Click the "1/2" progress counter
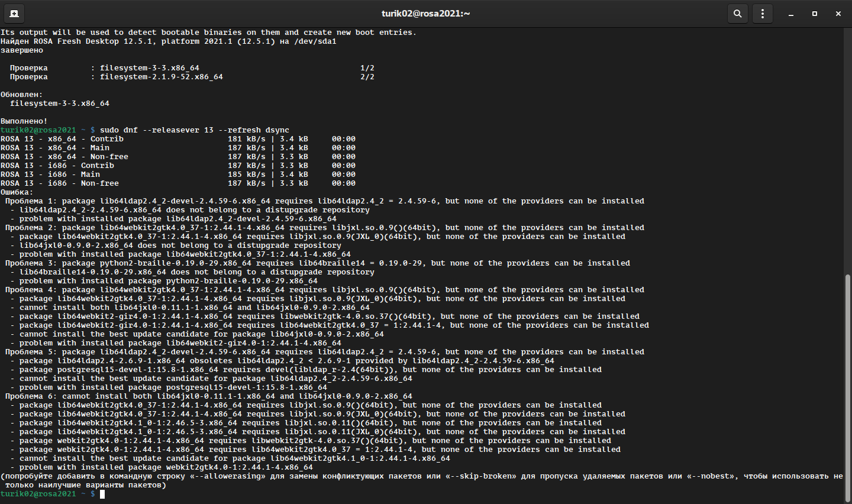 click(x=367, y=68)
